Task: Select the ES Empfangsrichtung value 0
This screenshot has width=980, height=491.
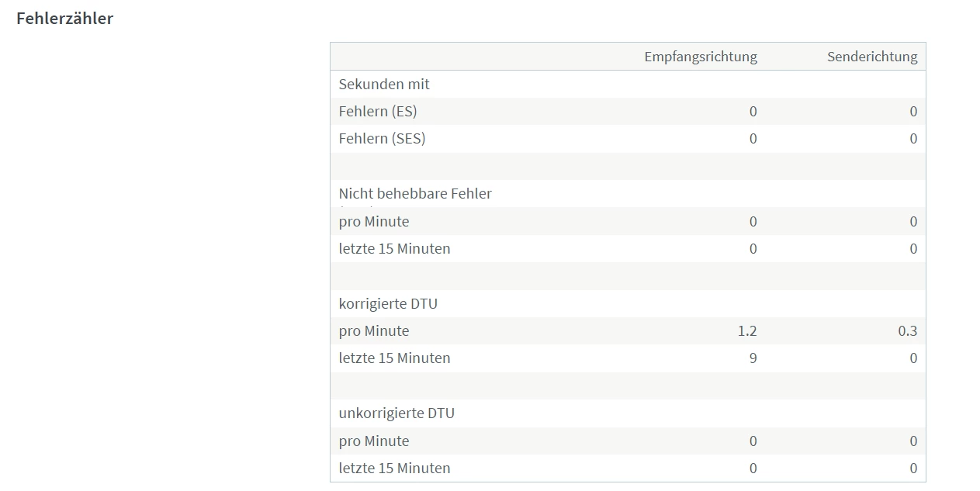Action: point(753,112)
